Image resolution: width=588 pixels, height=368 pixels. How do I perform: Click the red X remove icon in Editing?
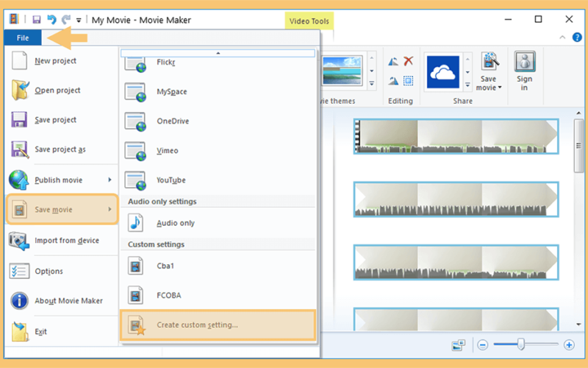(x=409, y=61)
